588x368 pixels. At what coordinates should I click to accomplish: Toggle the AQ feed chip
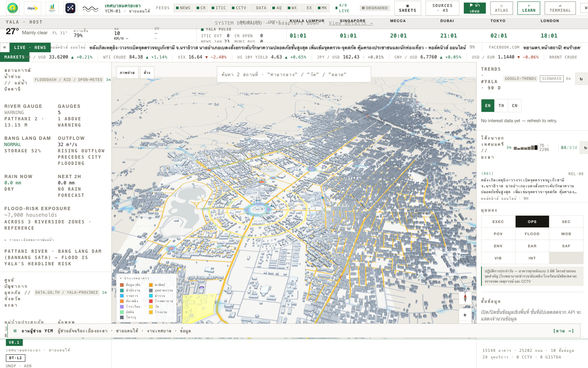pos(277,8)
